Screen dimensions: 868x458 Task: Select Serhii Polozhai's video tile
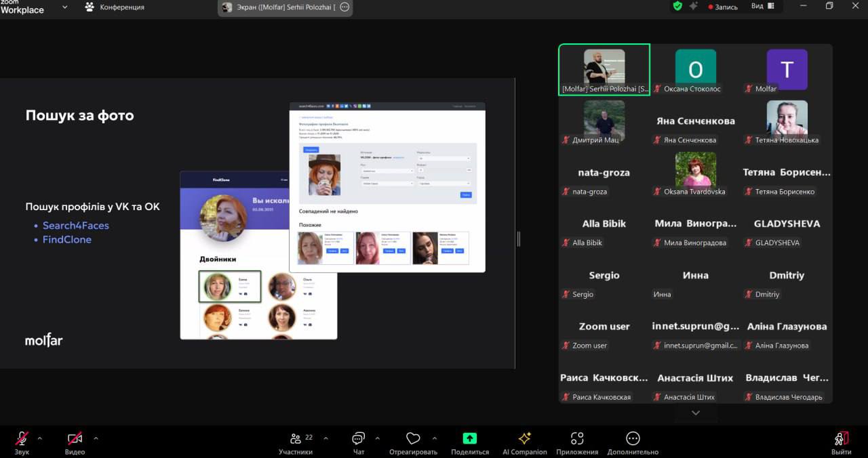(604, 70)
